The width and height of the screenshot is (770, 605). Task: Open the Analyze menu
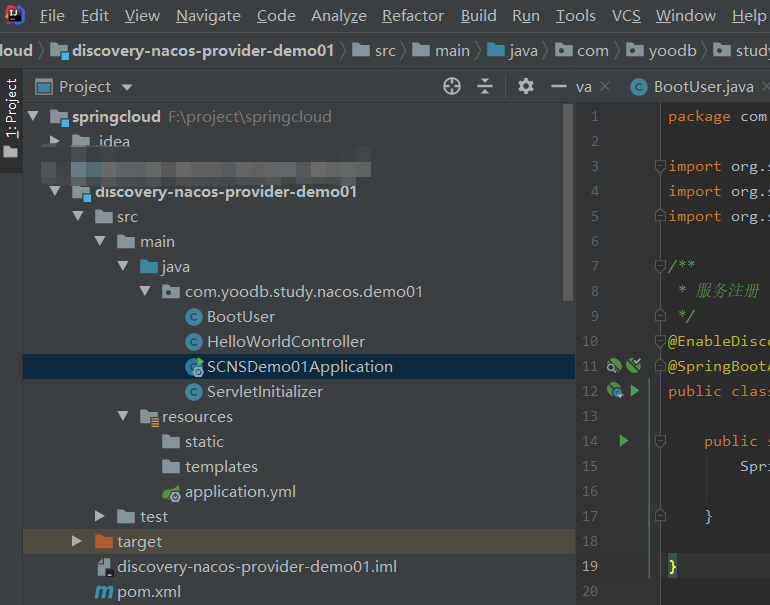point(339,16)
